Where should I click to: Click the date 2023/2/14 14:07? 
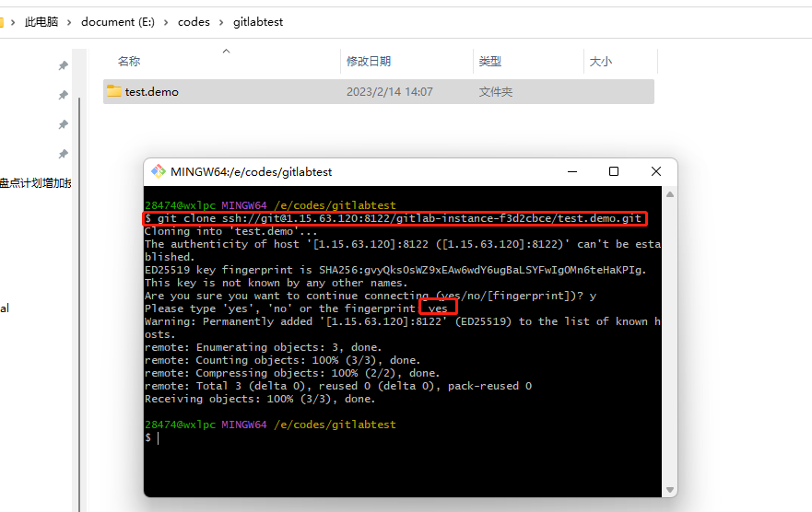click(390, 92)
